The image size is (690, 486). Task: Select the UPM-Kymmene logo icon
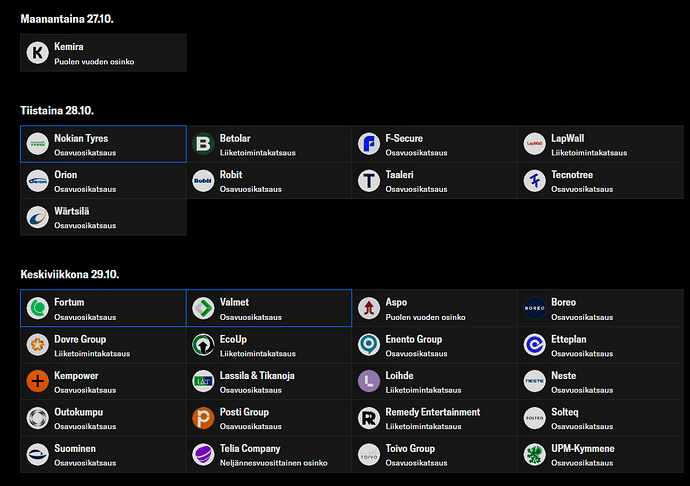535,454
